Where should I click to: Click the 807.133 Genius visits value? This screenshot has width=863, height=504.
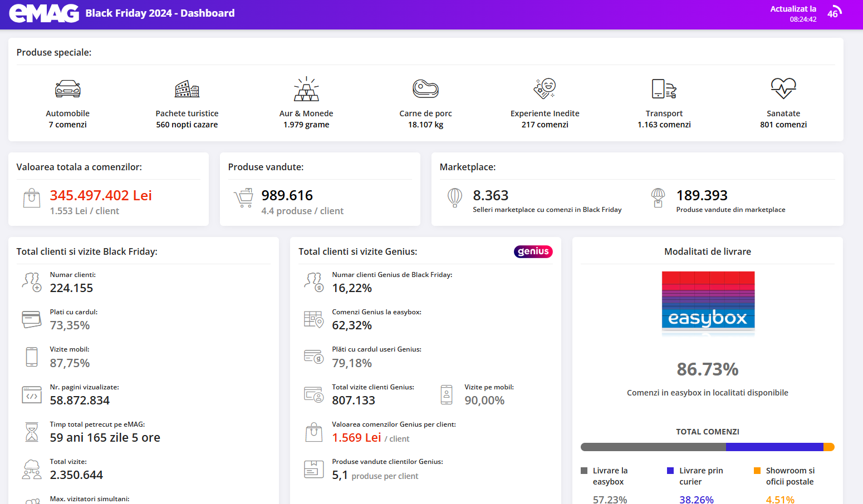(x=354, y=401)
